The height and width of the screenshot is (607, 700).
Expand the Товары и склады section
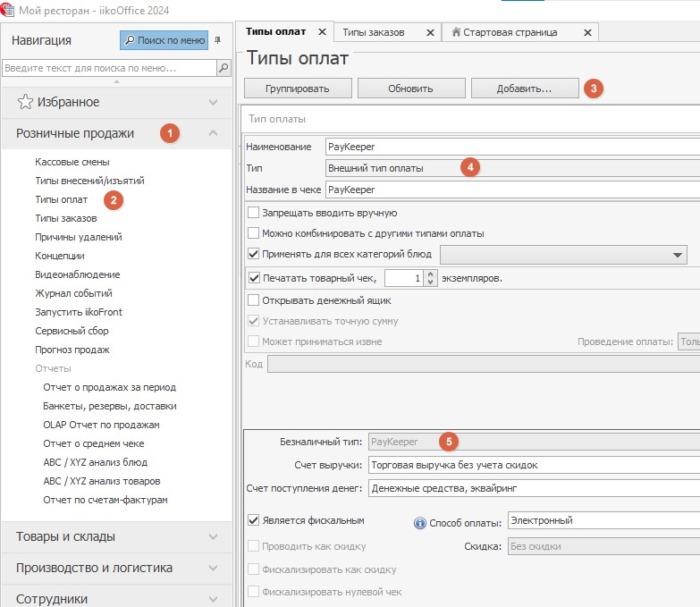coord(116,536)
